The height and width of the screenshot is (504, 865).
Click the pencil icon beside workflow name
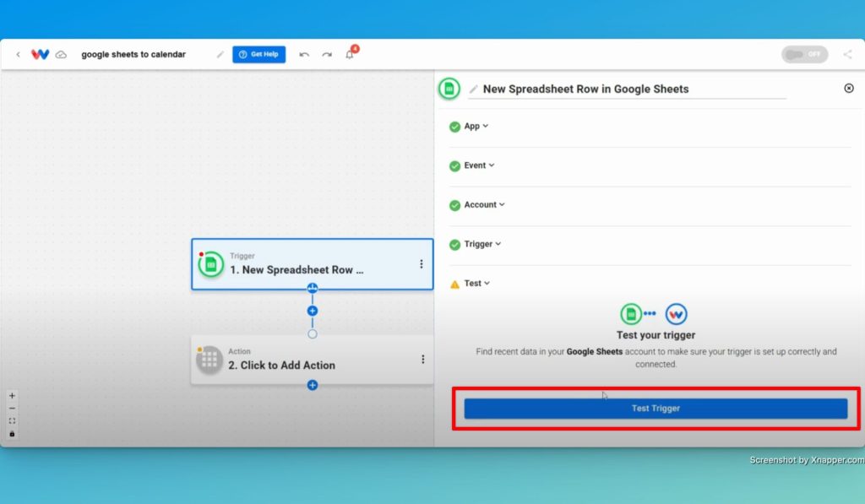[220, 54]
